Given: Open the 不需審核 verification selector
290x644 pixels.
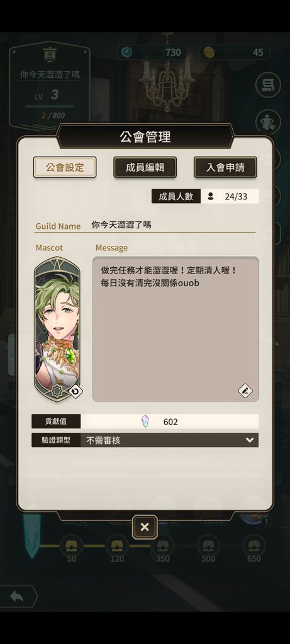Looking at the screenshot, I should click(x=170, y=440).
